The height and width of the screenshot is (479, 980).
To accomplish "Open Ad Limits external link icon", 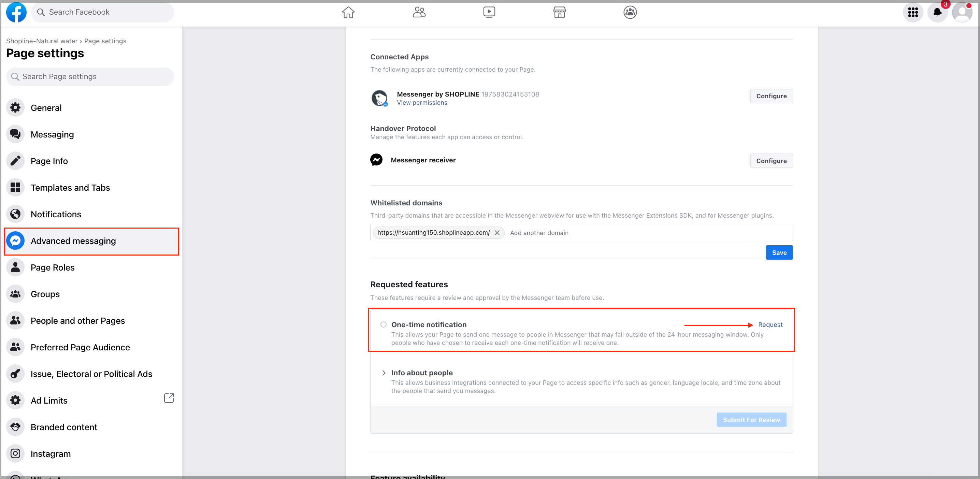I will (169, 398).
